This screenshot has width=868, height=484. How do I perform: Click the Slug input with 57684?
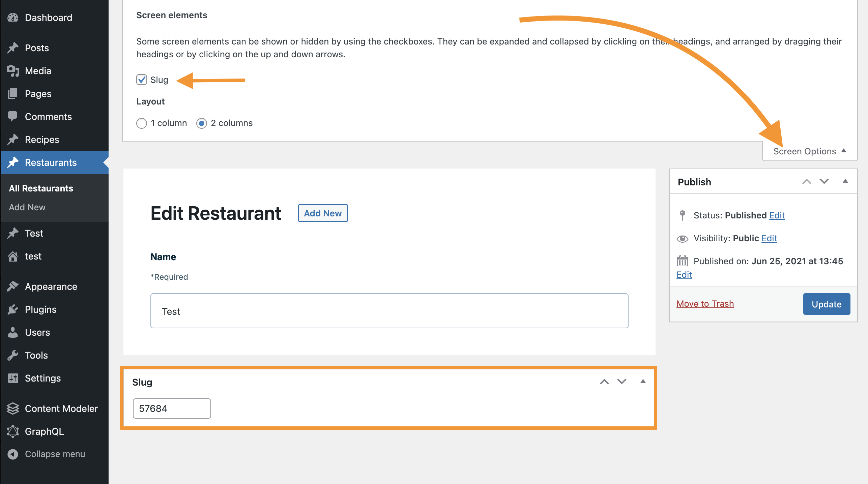[x=172, y=409]
